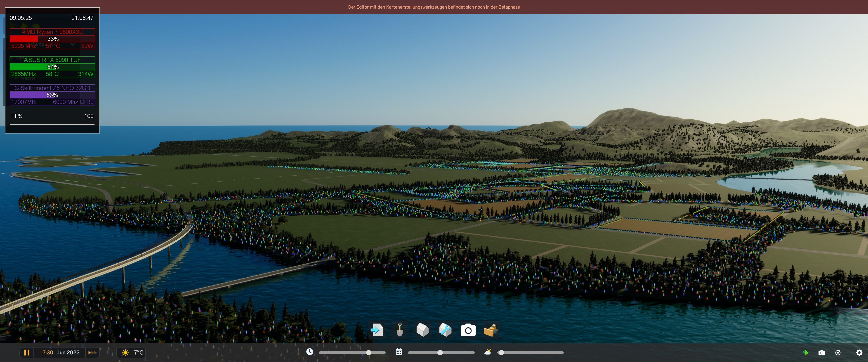Click the green tile info view icon
868x362 pixels.
pyautogui.click(x=806, y=352)
